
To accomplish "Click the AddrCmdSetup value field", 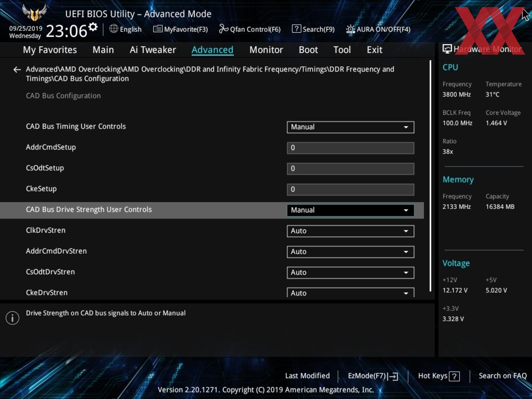I will 350,148.
